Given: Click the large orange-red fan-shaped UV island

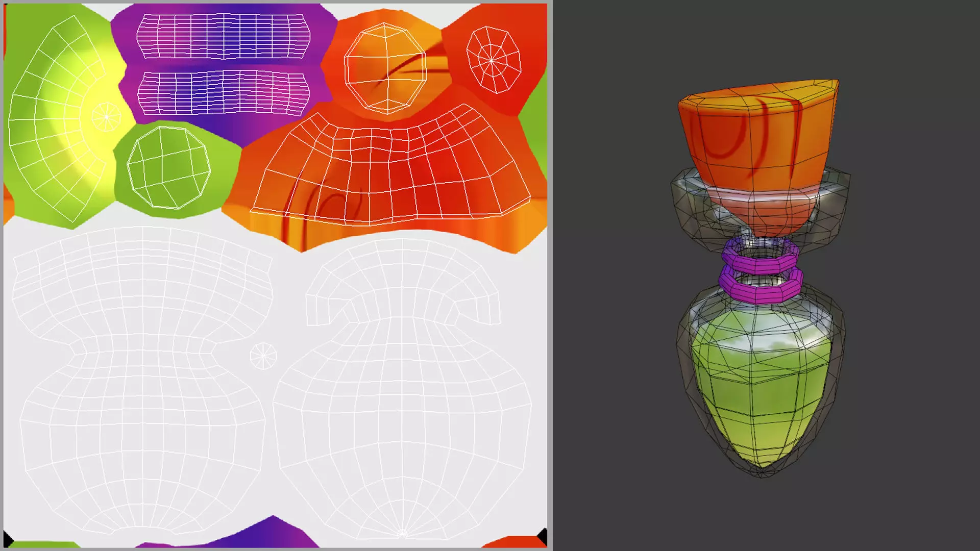Looking at the screenshot, I should (390, 165).
